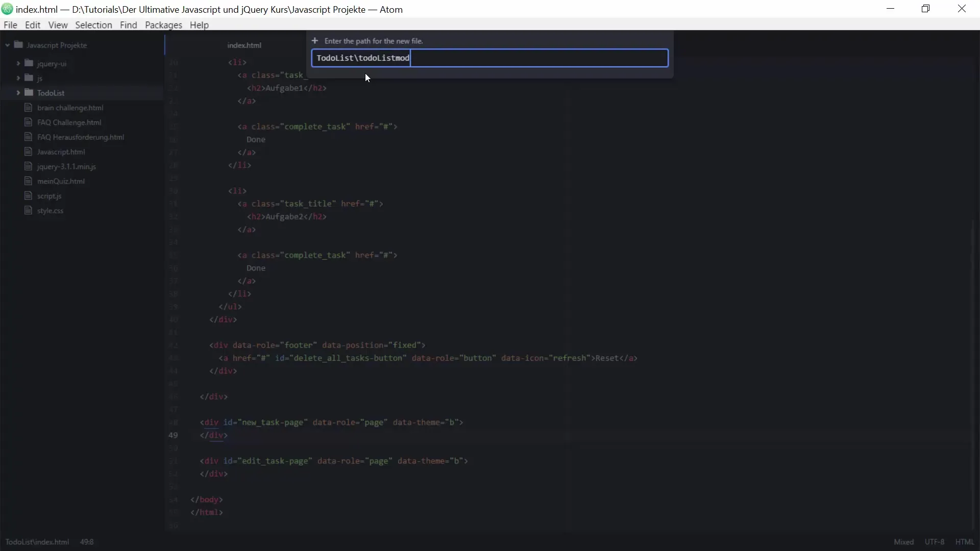980x551 pixels.
Task: Open meinQuiz.html file
Action: tap(61, 181)
